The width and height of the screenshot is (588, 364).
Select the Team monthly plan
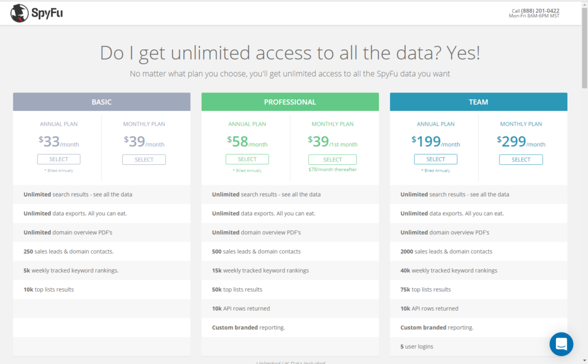[x=521, y=160]
